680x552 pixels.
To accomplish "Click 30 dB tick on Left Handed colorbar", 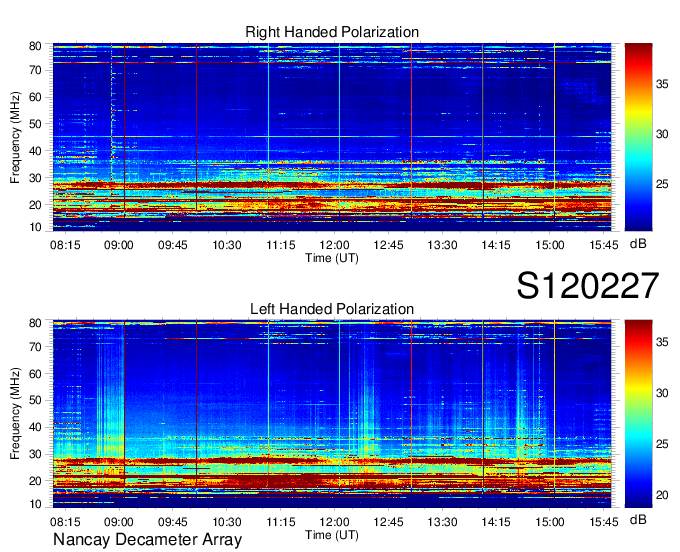I will point(662,393).
